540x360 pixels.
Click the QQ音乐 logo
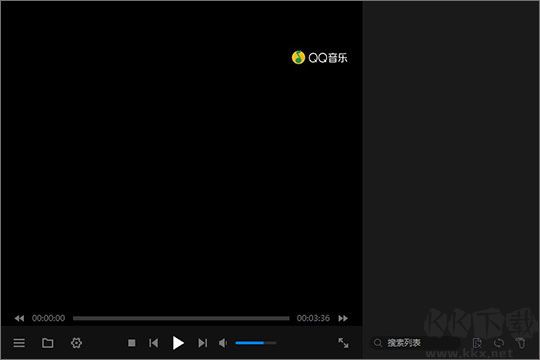pyautogui.click(x=319, y=58)
